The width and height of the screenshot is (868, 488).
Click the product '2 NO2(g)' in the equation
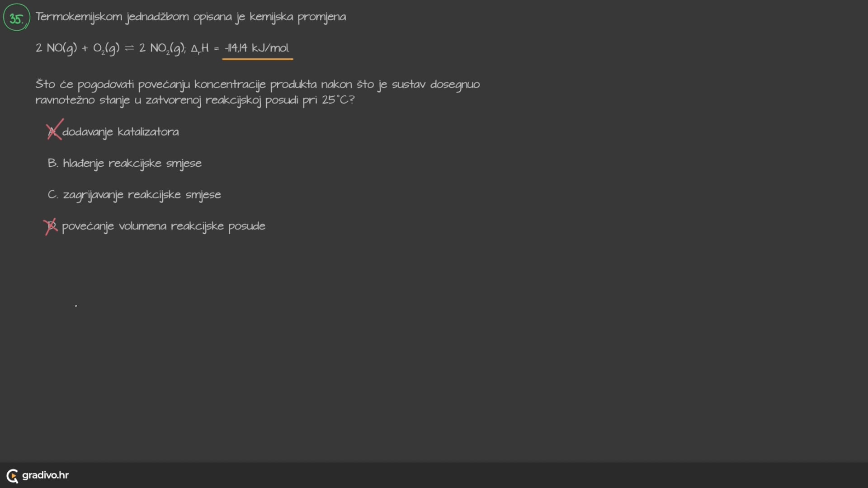pos(162,48)
